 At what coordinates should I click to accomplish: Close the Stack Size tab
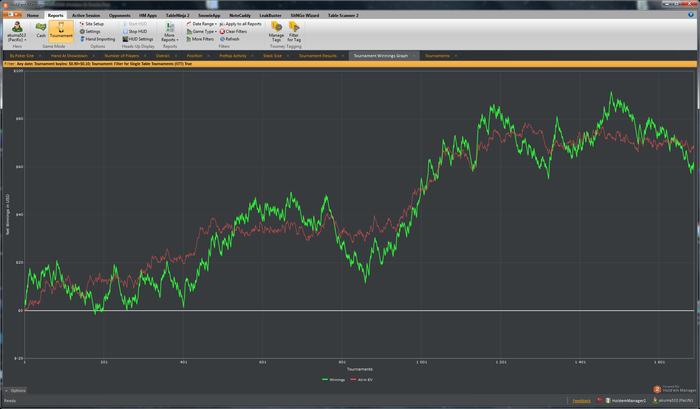pyautogui.click(x=288, y=56)
